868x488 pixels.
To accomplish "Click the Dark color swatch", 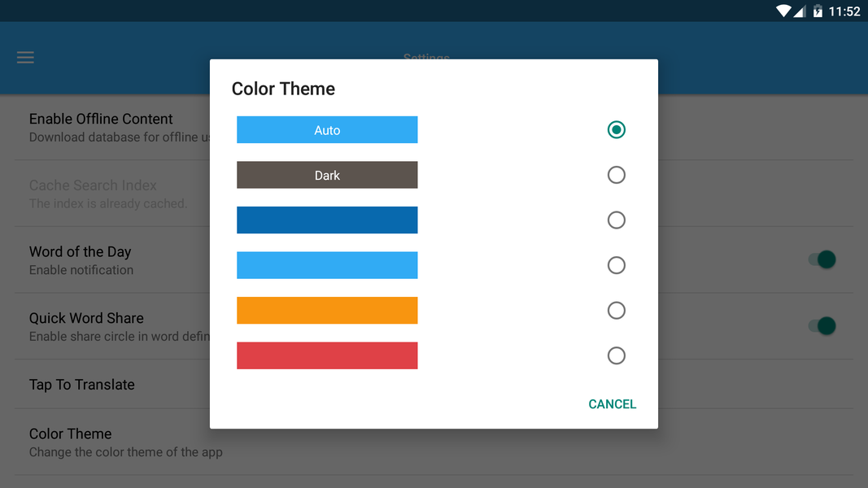I will 327,175.
